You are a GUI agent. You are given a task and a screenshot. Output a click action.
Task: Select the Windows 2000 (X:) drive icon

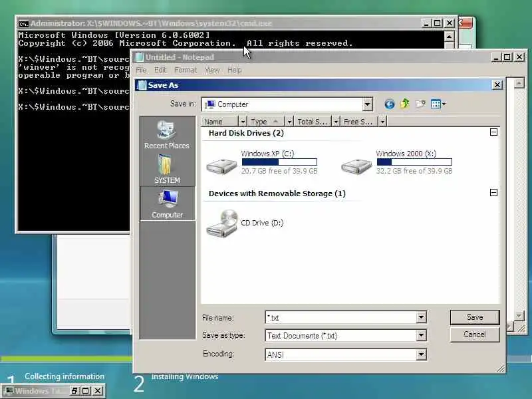pyautogui.click(x=356, y=166)
